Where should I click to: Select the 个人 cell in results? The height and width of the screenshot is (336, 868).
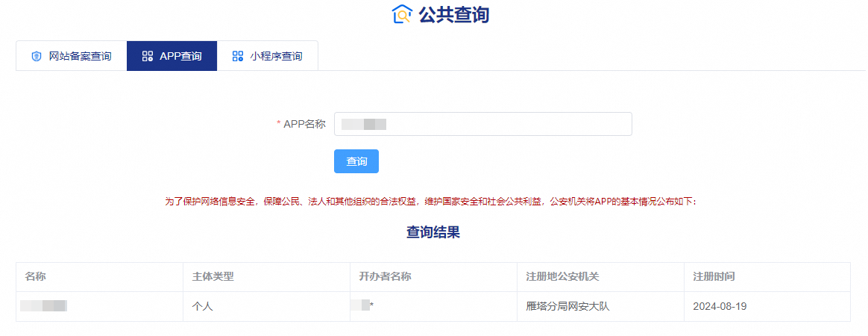pos(202,306)
